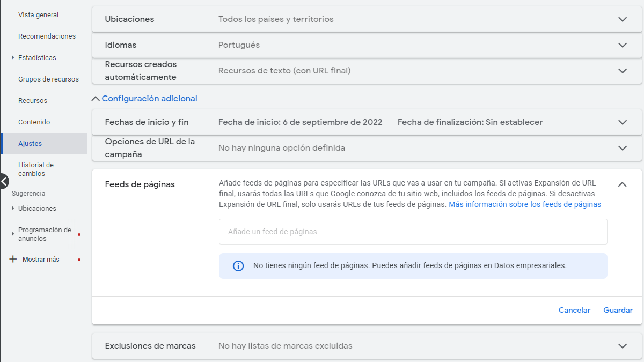Image resolution: width=644 pixels, height=362 pixels.
Task: Open Historial de cambios
Action: pyautogui.click(x=36, y=169)
